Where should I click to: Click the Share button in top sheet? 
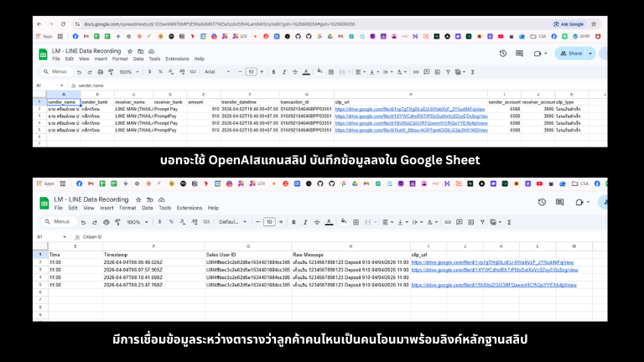(572, 53)
